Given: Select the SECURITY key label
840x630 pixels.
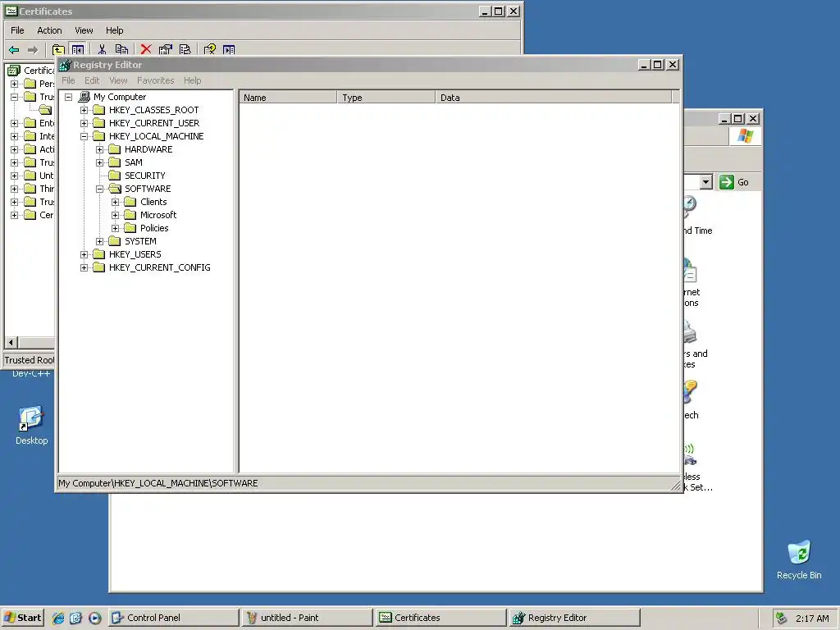Looking at the screenshot, I should coord(144,176).
